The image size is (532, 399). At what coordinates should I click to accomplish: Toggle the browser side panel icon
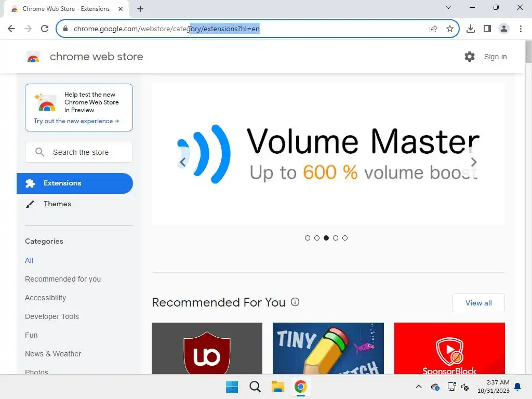tap(487, 29)
